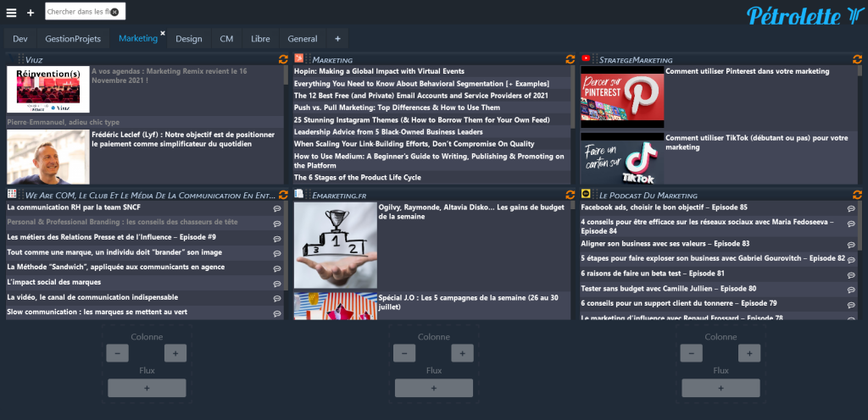The image size is (868, 420).
Task: Focus the 'Chercher dans les flux' search field
Action: point(76,12)
